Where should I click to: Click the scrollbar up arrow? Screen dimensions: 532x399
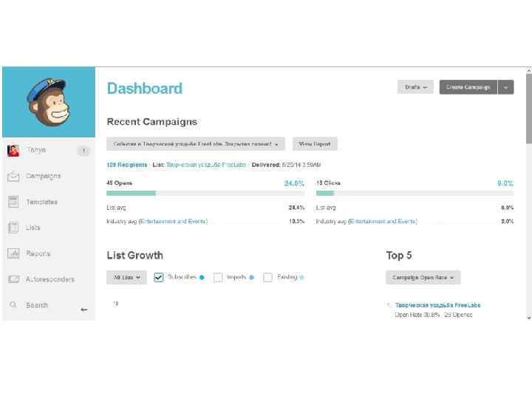529,71
